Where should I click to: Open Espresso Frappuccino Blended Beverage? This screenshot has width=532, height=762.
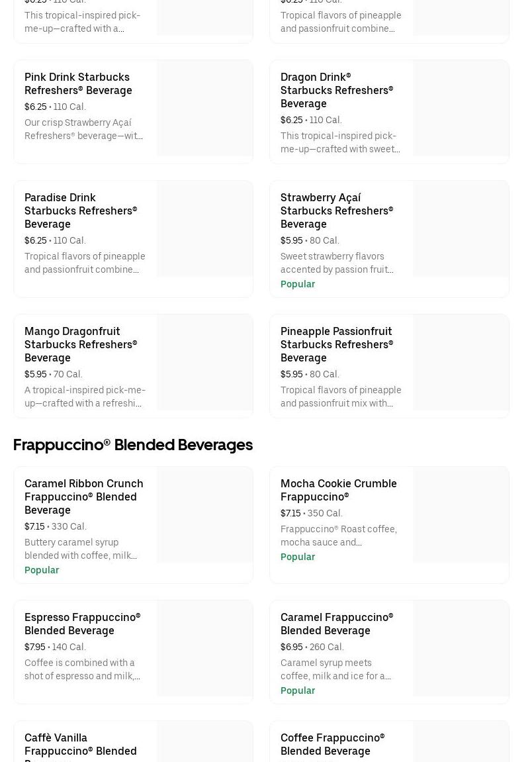82,624
